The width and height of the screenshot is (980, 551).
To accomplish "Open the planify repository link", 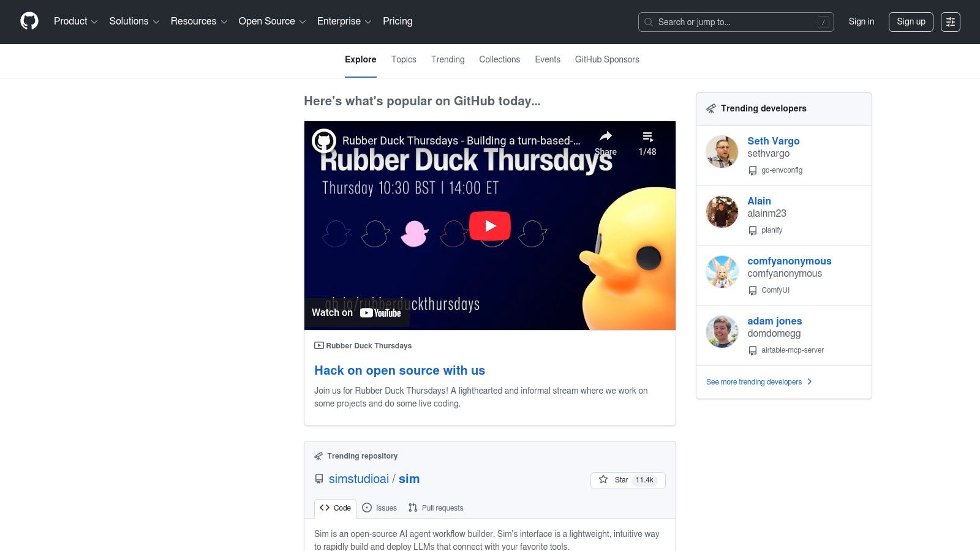I will tap(772, 230).
